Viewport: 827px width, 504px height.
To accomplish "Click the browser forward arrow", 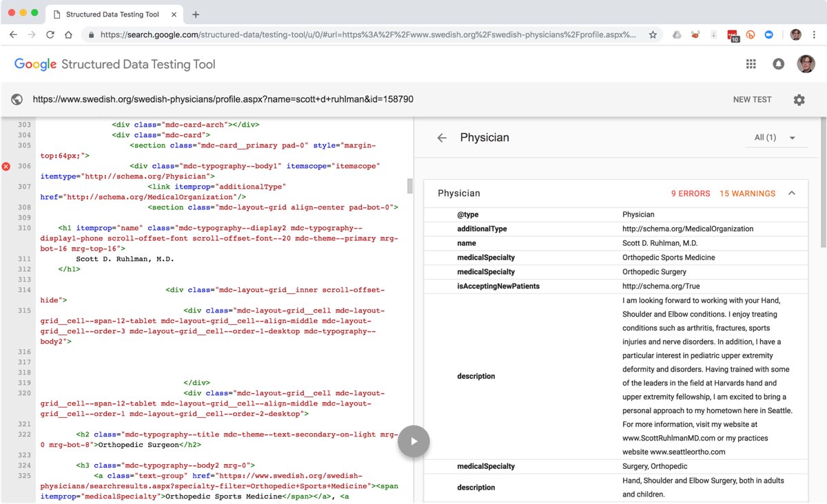I will pos(32,34).
